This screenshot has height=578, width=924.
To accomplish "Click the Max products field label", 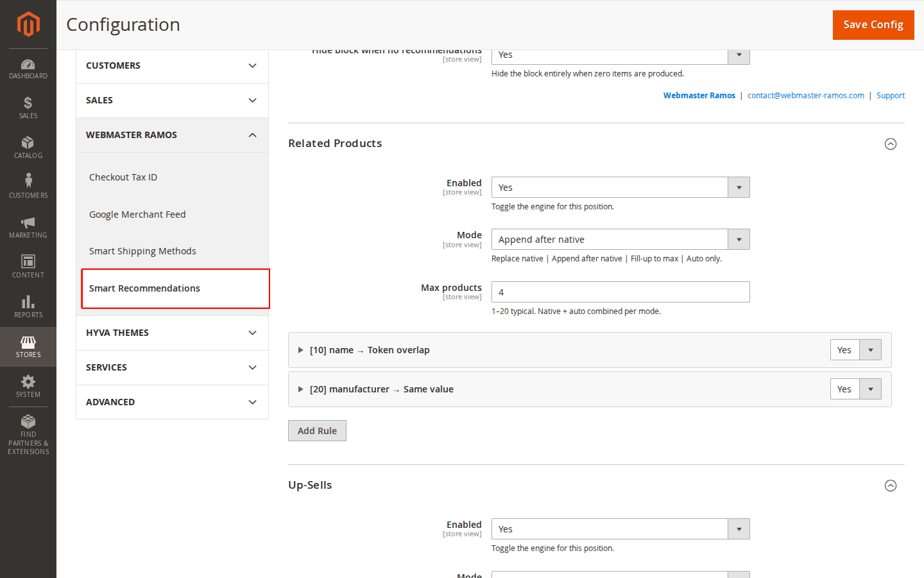I will (451, 288).
